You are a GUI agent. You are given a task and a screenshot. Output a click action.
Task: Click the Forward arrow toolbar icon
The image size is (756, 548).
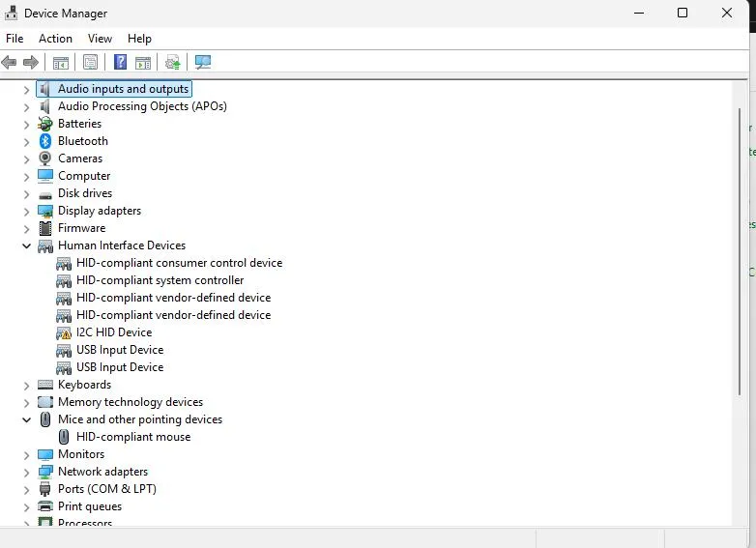[x=31, y=62]
